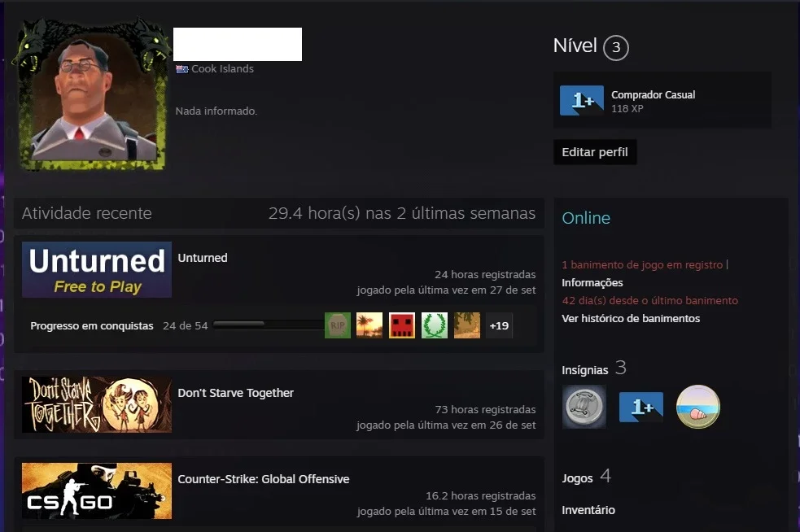Click the '118 XP' text
This screenshot has width=800, height=532.
click(627, 109)
